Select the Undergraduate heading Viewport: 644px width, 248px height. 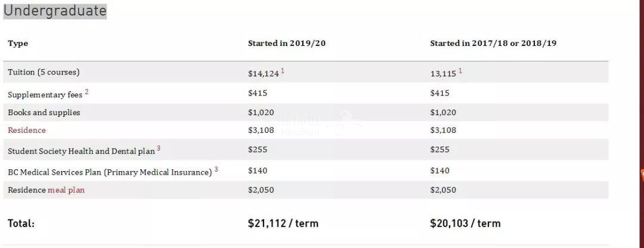click(x=55, y=11)
